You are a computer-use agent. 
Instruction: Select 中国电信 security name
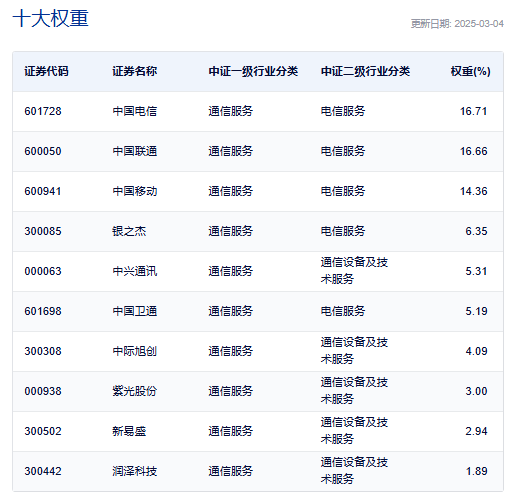135,111
